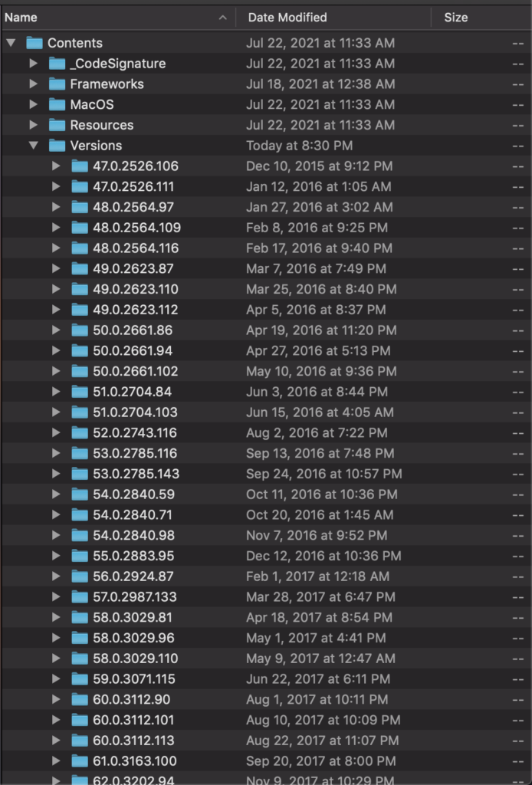This screenshot has height=785, width=532.
Task: Select the Resources folder icon
Action: 57,125
